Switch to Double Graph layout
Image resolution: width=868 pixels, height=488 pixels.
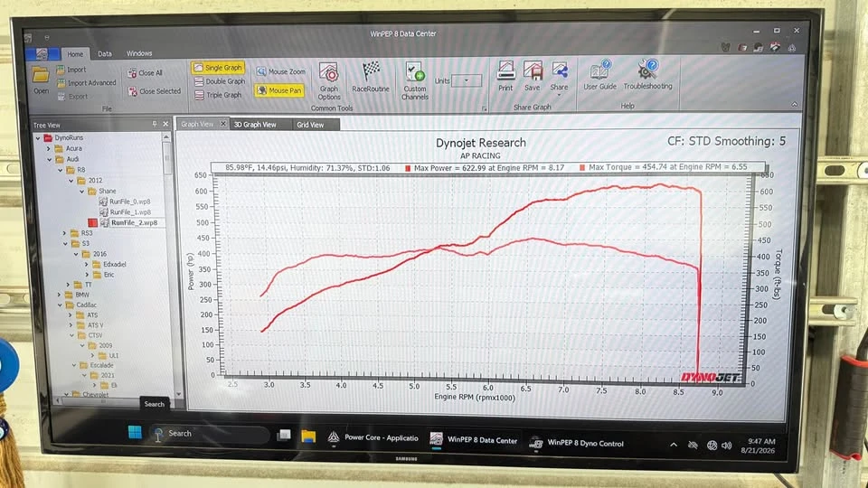(x=220, y=81)
